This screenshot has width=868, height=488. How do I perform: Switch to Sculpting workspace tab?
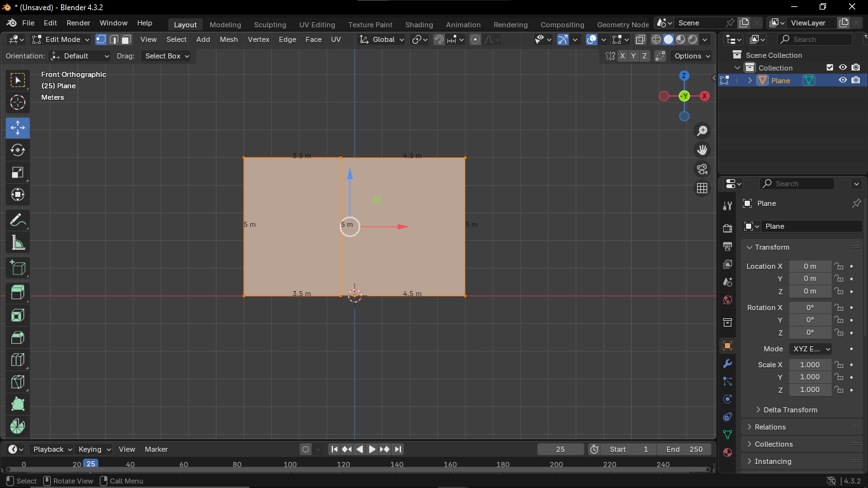point(270,25)
